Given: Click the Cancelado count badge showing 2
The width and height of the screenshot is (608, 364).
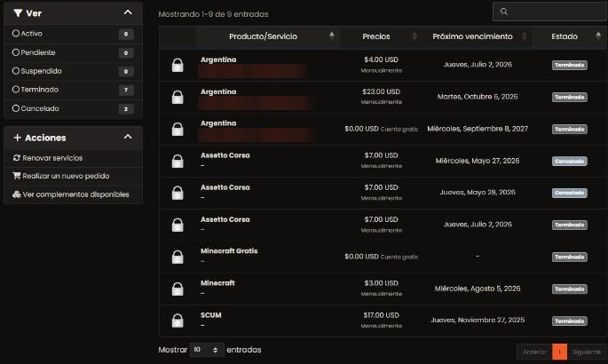Looking at the screenshot, I should 126,109.
